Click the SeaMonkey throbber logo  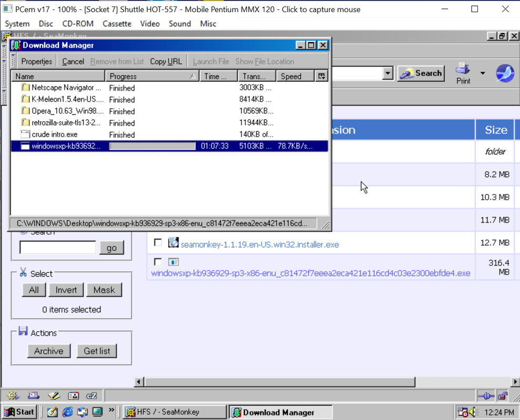505,73
